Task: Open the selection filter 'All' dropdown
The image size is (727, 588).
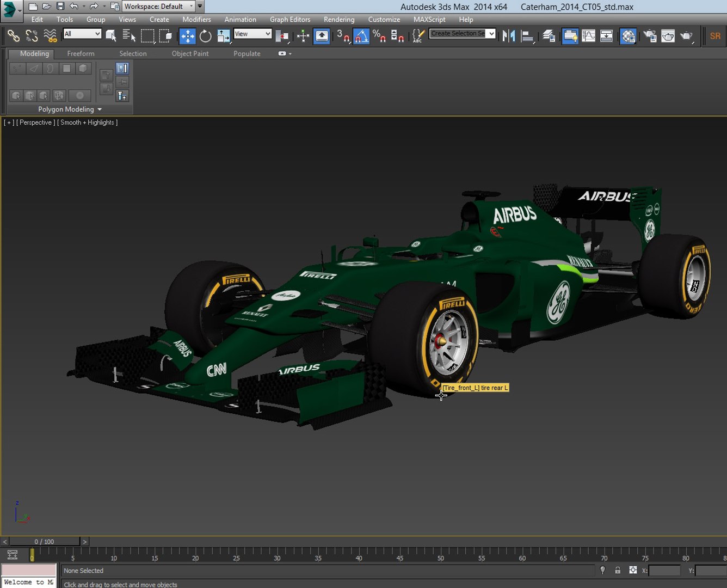Action: pos(82,34)
